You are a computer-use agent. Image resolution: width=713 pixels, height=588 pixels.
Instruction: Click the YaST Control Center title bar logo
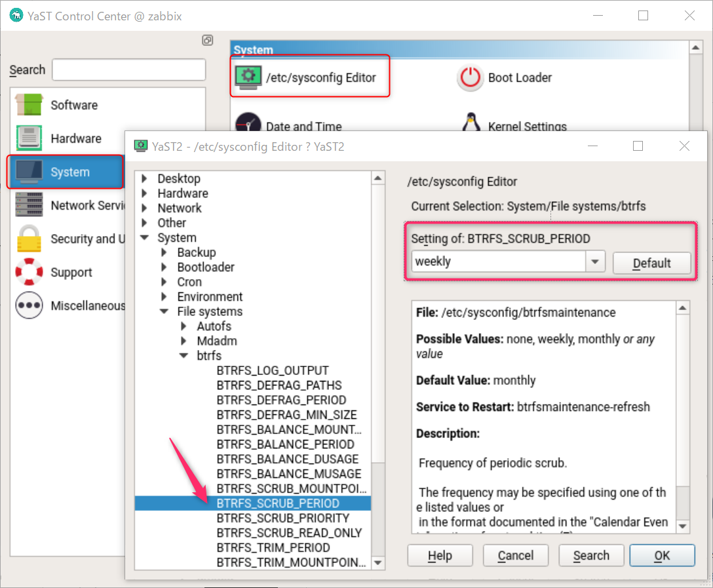point(16,16)
